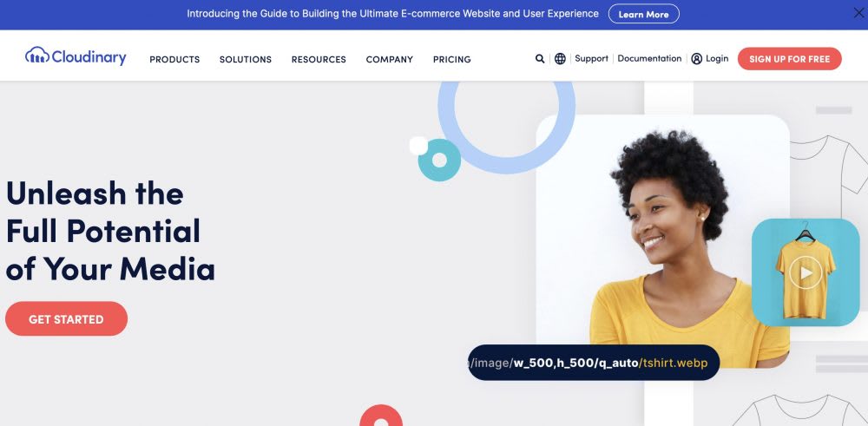Screen dimensions: 868x426
Task: Click the tshirt.webp URL pill
Action: point(594,363)
